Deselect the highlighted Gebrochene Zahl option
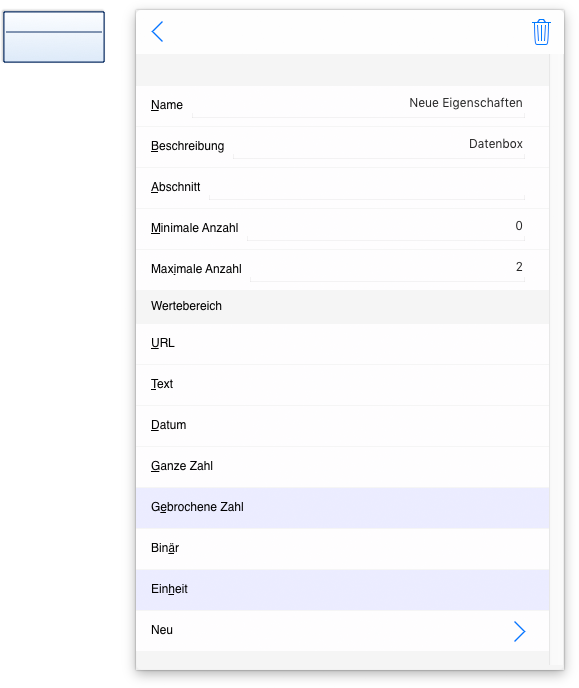579x688 pixels. [x=343, y=508]
